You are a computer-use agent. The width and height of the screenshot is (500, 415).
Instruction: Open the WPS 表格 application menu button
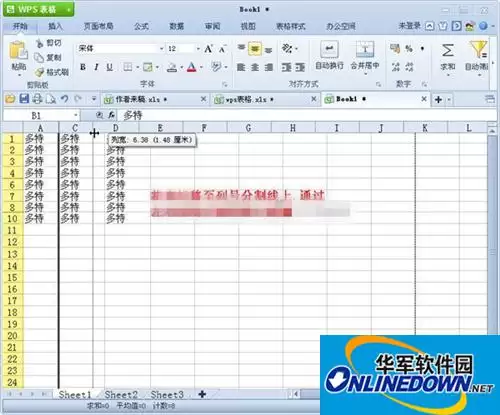[39, 9]
